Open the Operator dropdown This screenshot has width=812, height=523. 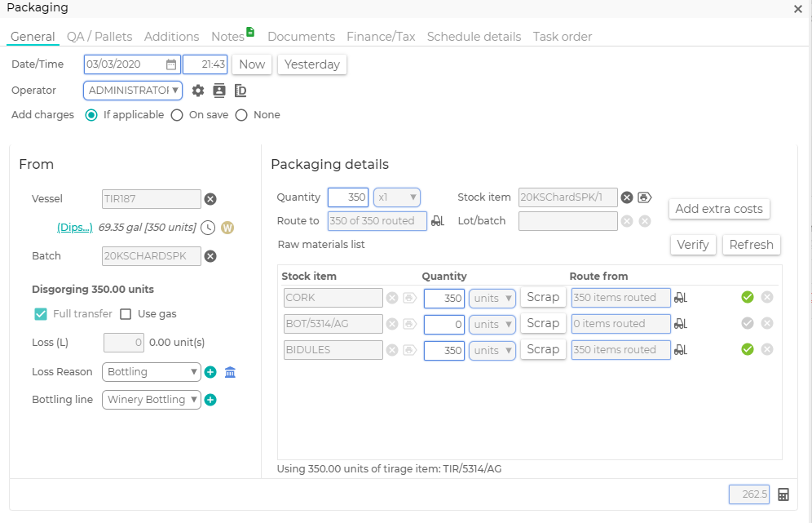pyautogui.click(x=133, y=91)
